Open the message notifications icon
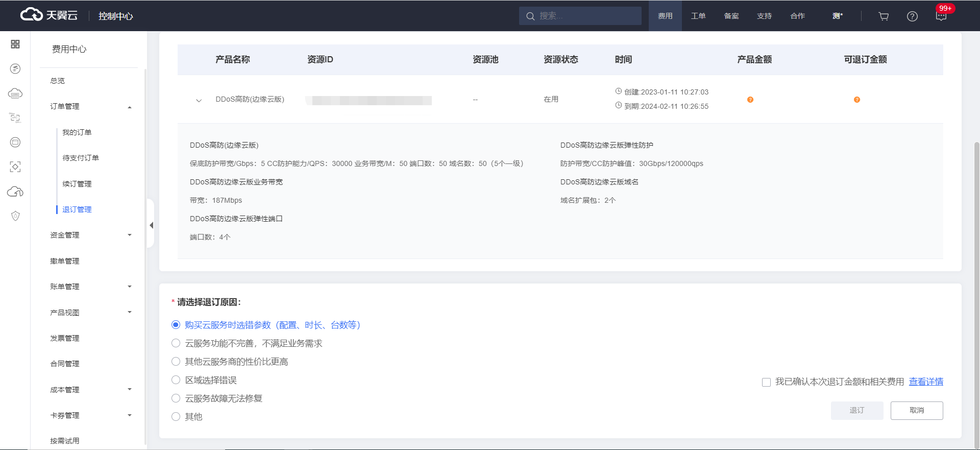 pos(941,16)
